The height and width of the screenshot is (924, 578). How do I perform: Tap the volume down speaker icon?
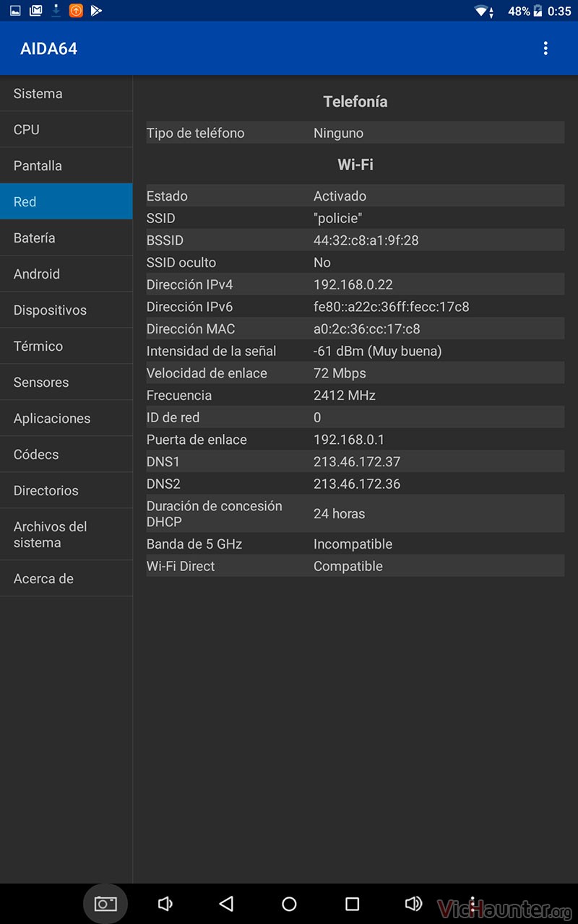(x=165, y=904)
